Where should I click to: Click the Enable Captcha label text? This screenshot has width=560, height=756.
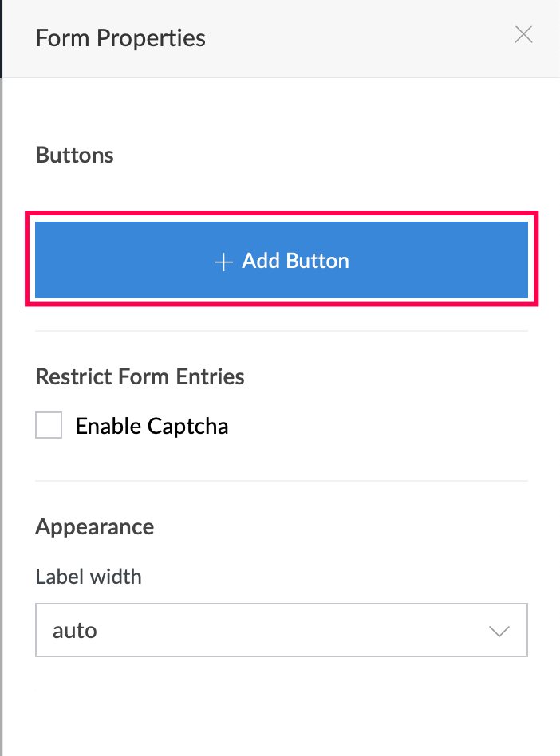[x=152, y=426]
